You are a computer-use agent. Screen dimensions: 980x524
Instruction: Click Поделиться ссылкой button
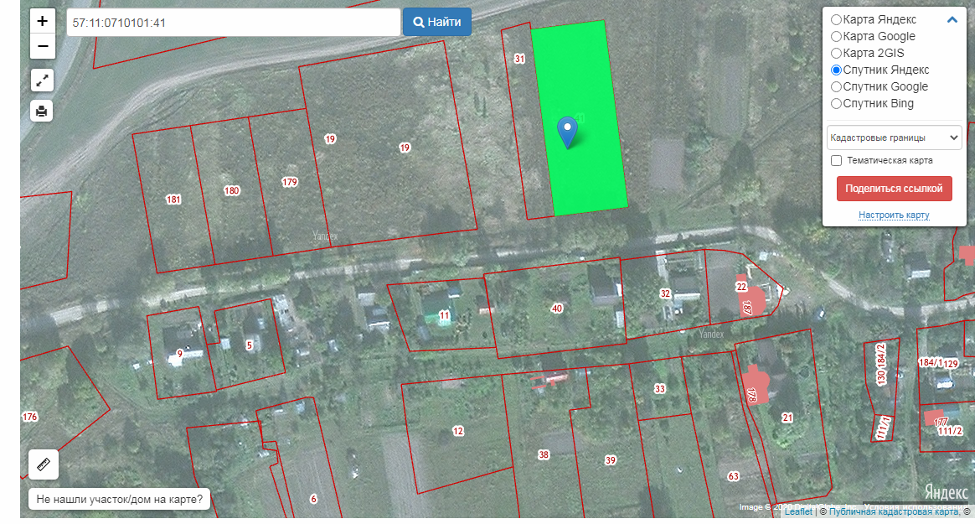click(x=894, y=189)
